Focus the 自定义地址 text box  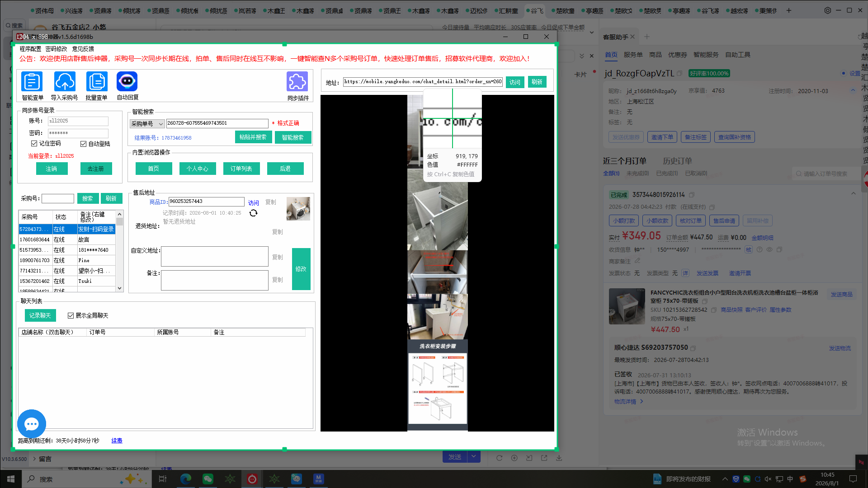pos(215,256)
